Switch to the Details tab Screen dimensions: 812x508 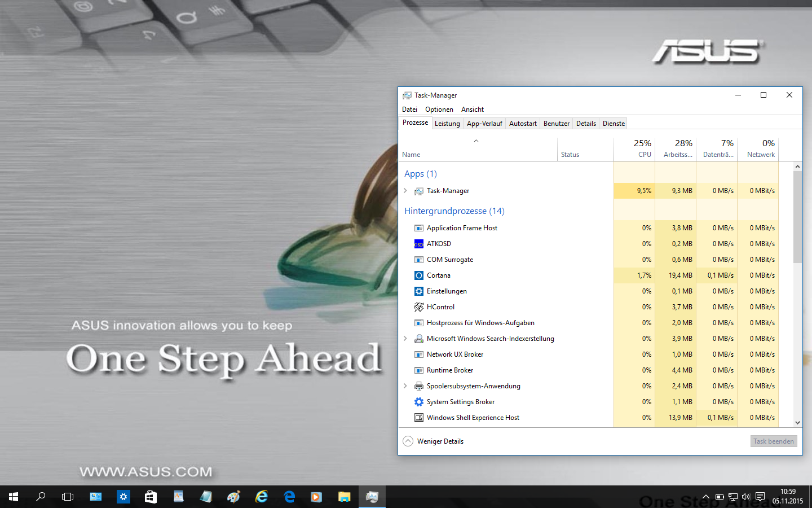(x=586, y=124)
